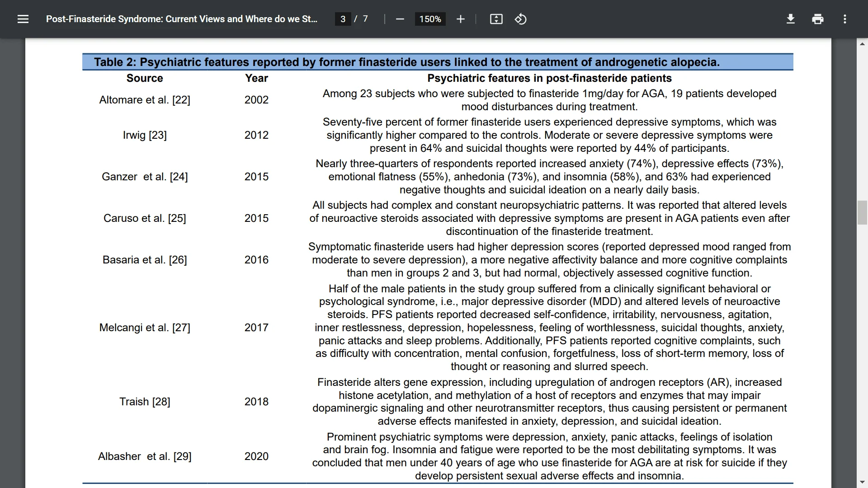Click the year 2018 cell
Screen dimensions: 868x488
point(256,402)
